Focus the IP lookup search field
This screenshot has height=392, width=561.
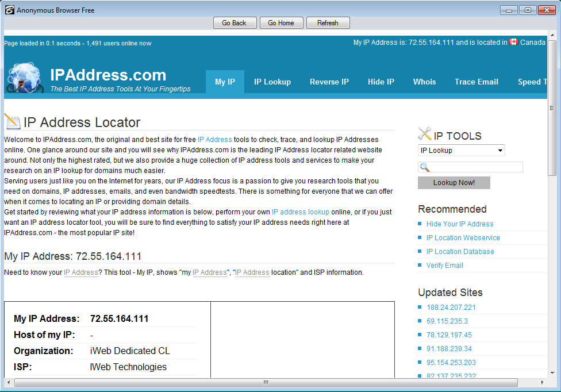[470, 167]
